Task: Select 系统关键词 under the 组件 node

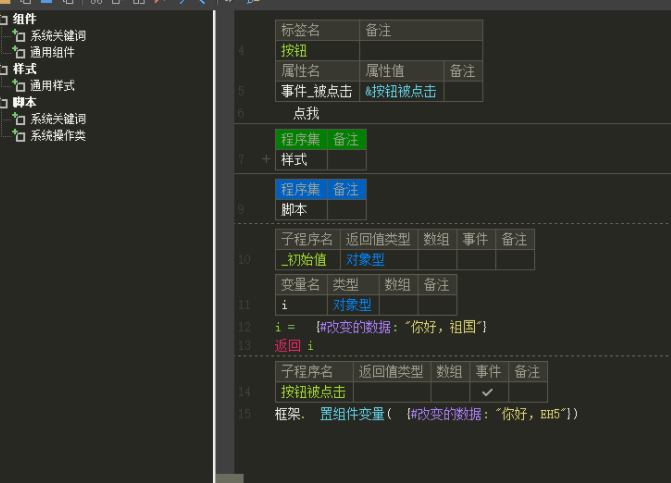Action: pyautogui.click(x=58, y=36)
